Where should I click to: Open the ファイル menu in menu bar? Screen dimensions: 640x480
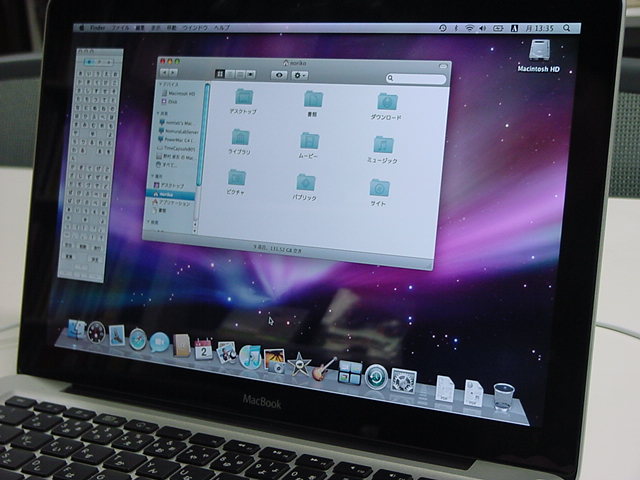tap(119, 28)
